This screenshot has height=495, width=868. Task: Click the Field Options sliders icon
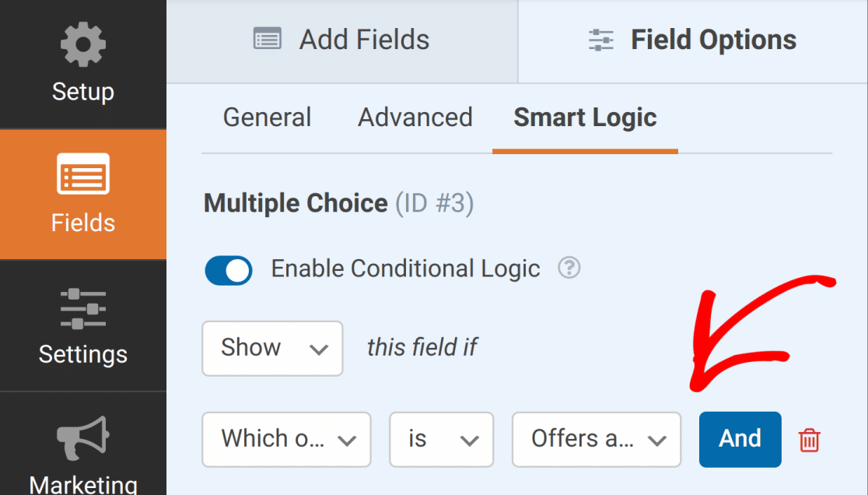[x=601, y=40]
